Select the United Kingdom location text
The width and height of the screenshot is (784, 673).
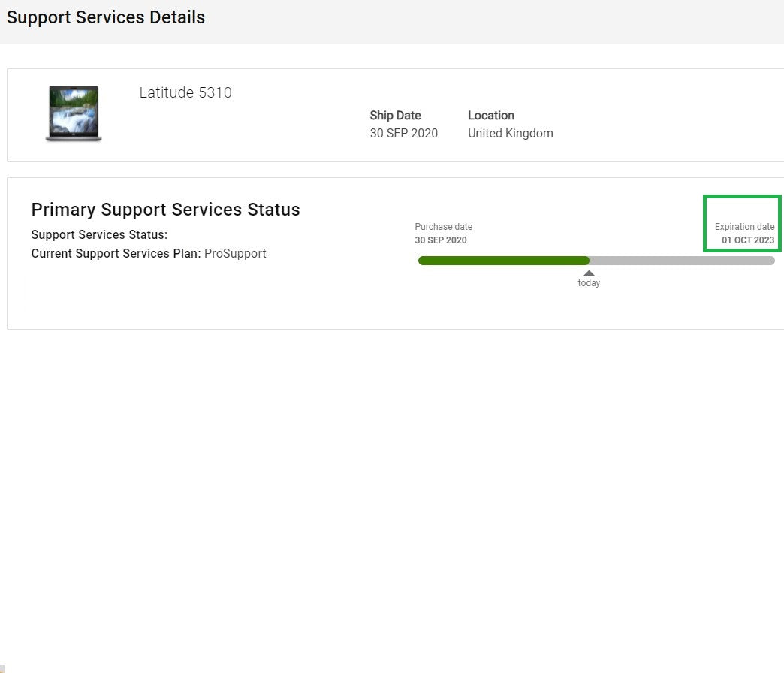tap(510, 133)
